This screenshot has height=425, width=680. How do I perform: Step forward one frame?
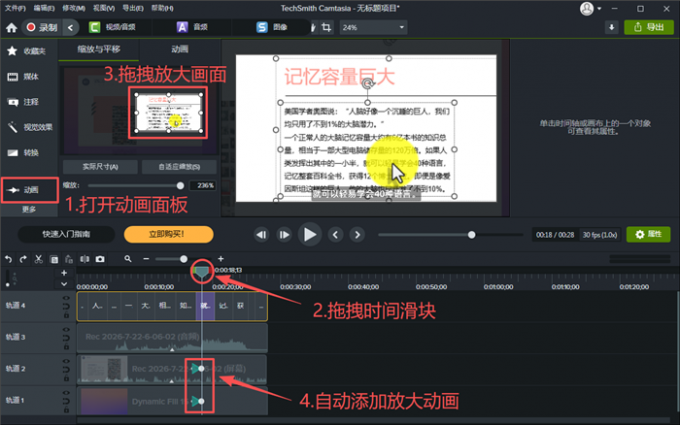coord(284,235)
